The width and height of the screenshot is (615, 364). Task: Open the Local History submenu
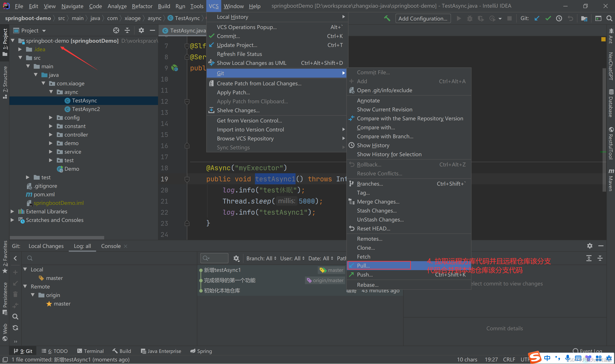[x=277, y=17]
